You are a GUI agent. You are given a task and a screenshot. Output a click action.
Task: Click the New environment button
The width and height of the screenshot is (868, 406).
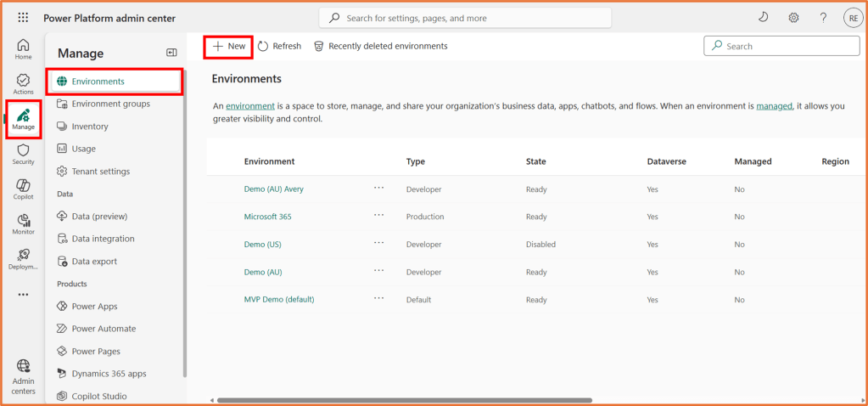point(229,46)
